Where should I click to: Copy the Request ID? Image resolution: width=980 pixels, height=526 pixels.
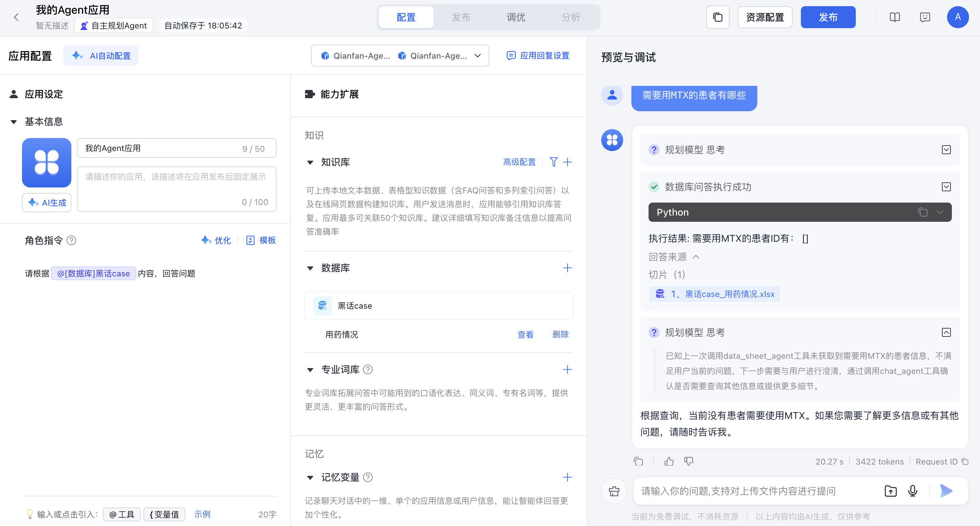(965, 462)
